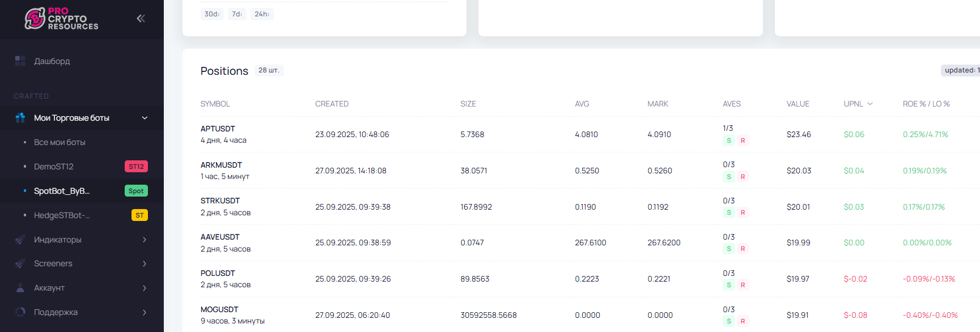Click the AVG column header

(582, 104)
